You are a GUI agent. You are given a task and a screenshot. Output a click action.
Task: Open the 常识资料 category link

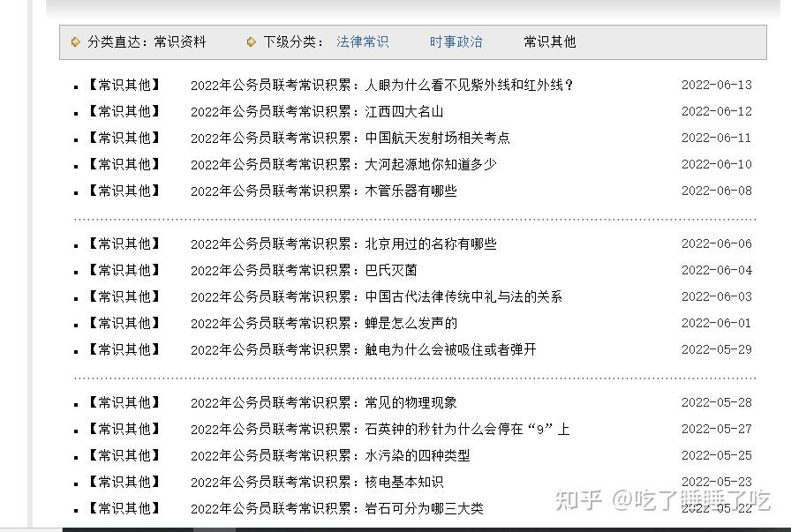coord(180,41)
